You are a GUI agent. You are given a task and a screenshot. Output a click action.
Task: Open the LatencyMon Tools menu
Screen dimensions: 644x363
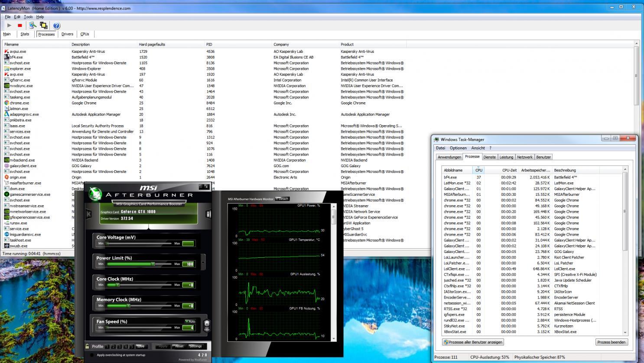pyautogui.click(x=28, y=17)
